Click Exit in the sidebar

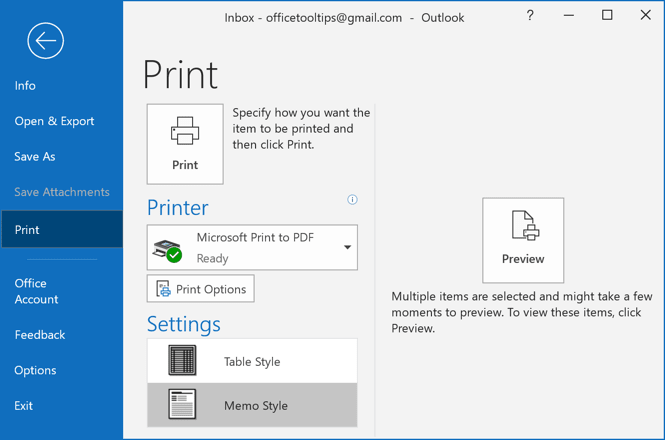[x=23, y=406]
